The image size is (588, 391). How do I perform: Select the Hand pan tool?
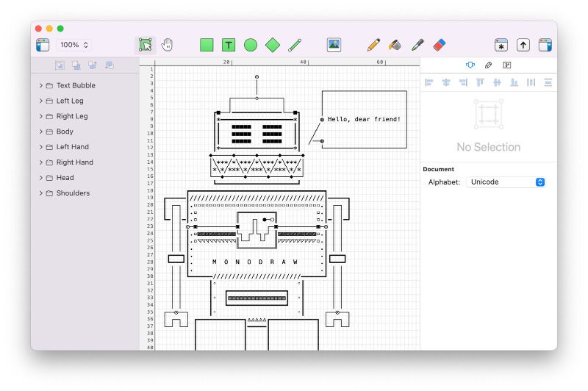pos(167,45)
